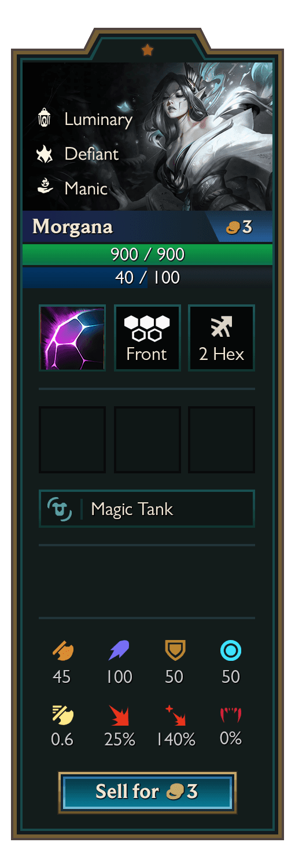Select the first empty item slot
The width and height of the screenshot is (295, 868).
[x=72, y=440]
